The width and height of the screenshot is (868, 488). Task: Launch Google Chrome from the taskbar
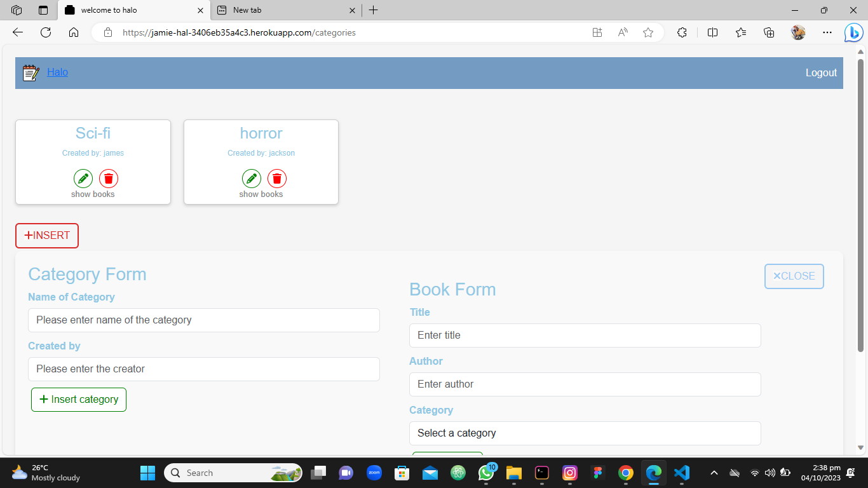pyautogui.click(x=625, y=473)
